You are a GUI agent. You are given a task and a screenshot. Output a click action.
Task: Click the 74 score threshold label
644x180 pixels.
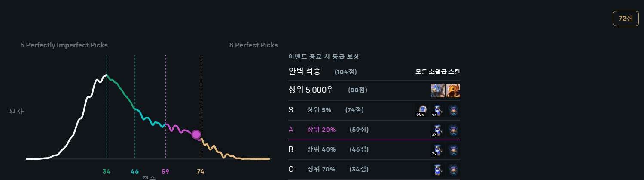[201, 171]
